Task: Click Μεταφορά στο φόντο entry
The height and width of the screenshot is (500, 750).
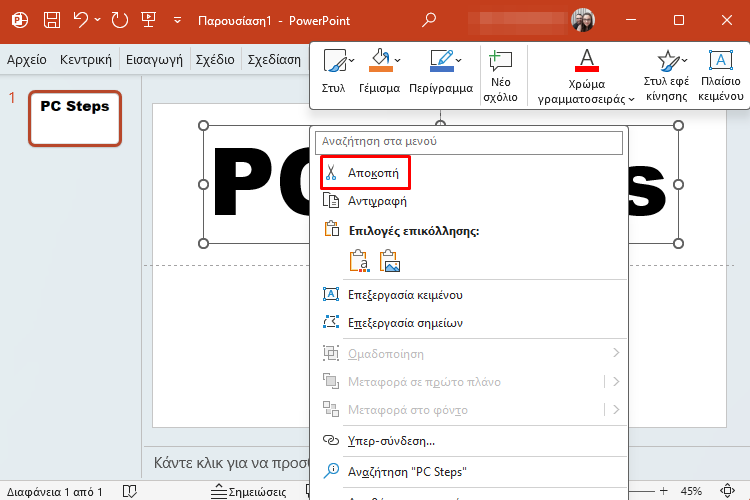Action: [408, 410]
